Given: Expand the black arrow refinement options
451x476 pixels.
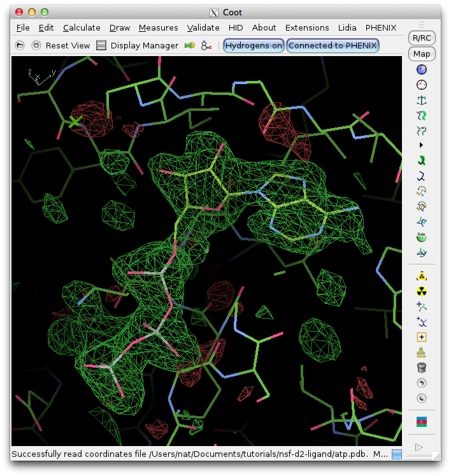Looking at the screenshot, I should coord(421,145).
